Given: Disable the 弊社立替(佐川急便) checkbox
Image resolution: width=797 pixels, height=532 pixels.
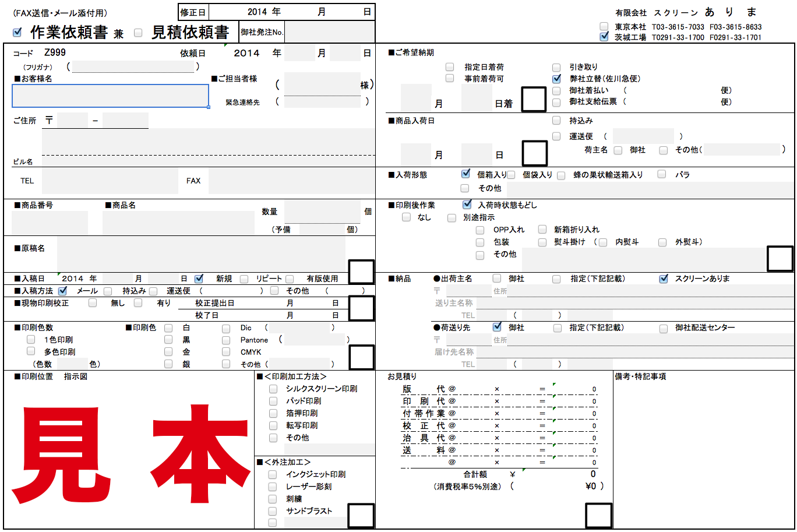Looking at the screenshot, I should click(556, 79).
